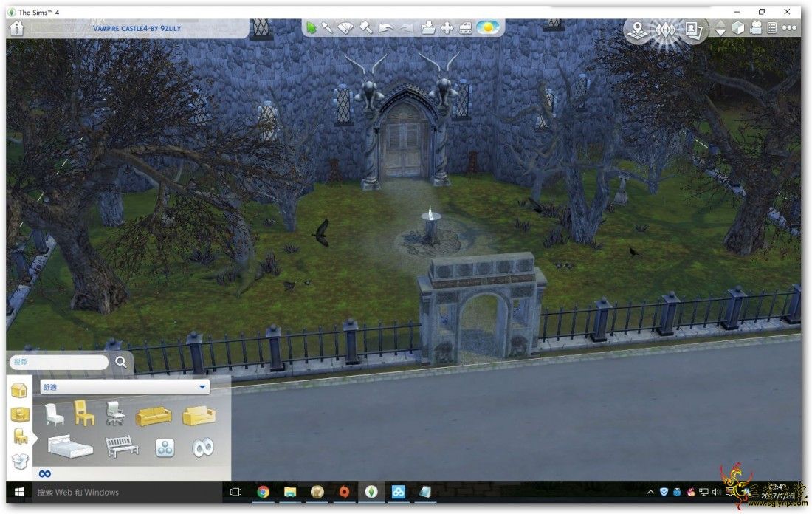Select the yellow living chair category
Screen dimensions: 812x514
[x=84, y=413]
